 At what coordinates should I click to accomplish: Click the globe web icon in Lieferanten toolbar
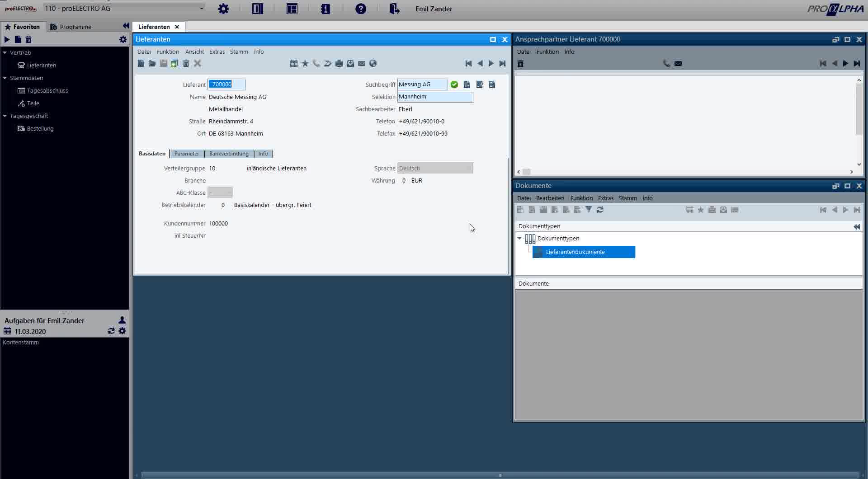coord(373,63)
